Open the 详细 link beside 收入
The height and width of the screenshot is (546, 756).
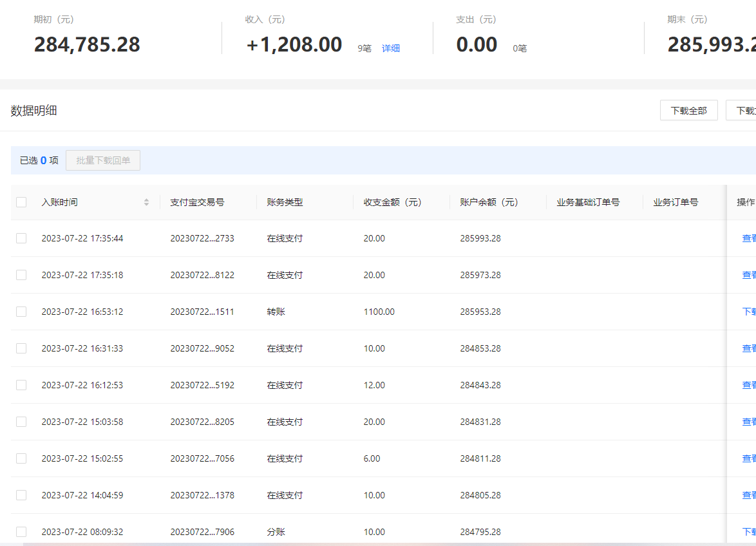(390, 48)
